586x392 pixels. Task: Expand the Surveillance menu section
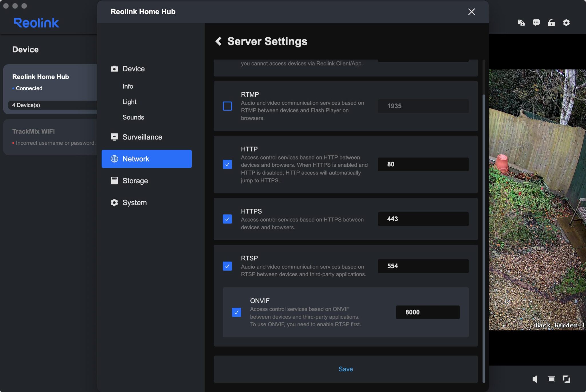tap(142, 137)
